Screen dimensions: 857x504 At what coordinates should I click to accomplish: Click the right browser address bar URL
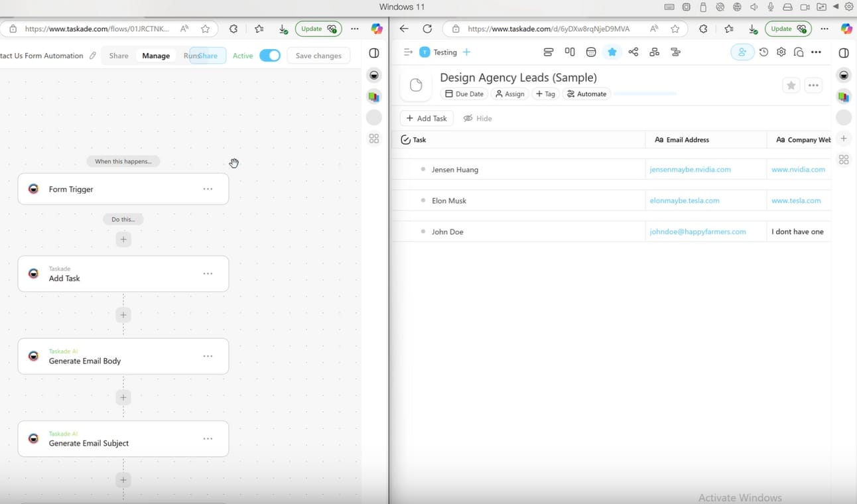(549, 29)
